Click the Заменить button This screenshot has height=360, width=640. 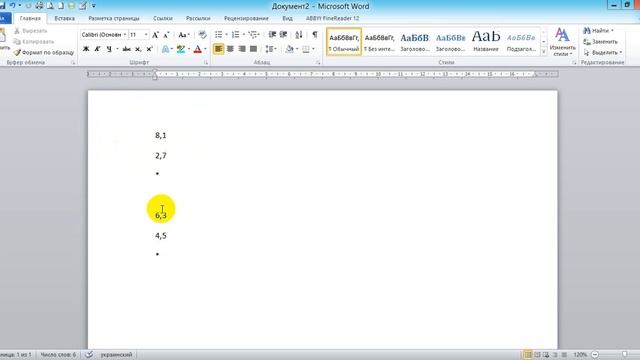point(600,42)
